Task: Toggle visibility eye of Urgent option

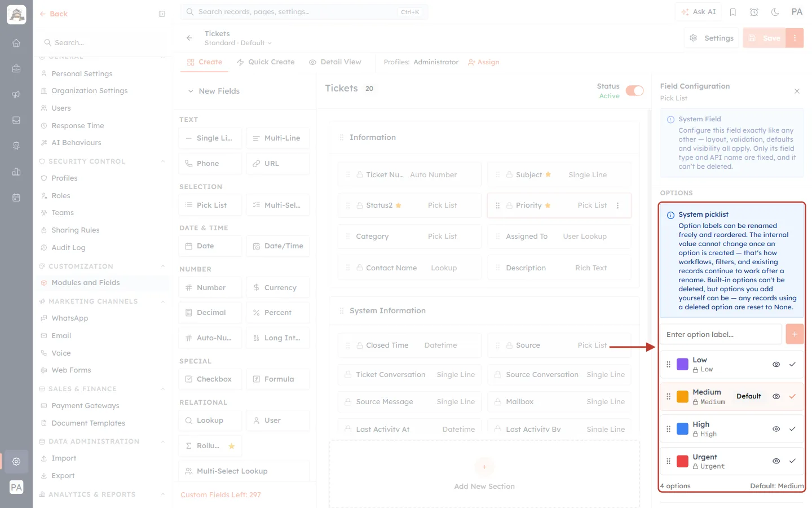Action: [x=776, y=461]
